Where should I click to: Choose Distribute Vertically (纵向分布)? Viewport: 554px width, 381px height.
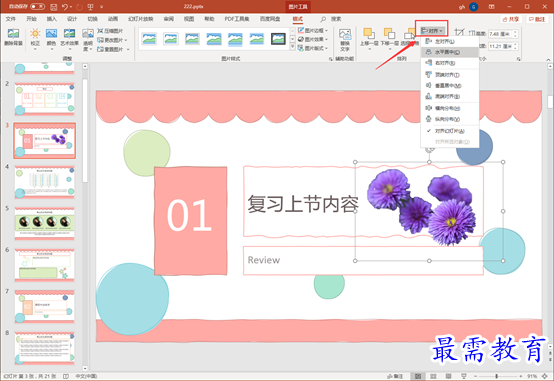pyautogui.click(x=450, y=119)
